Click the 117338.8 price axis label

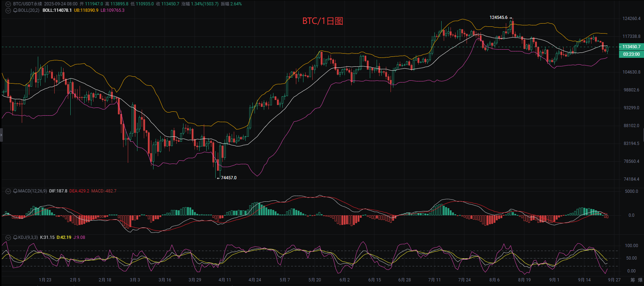coord(632,36)
